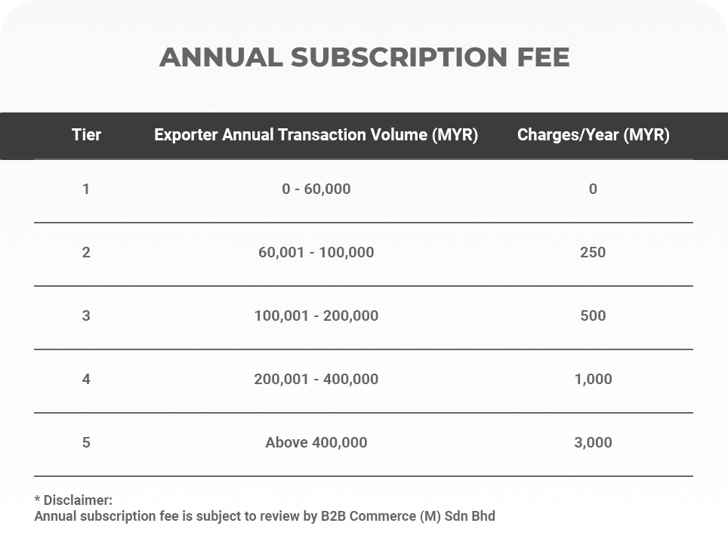This screenshot has width=728, height=560.
Task: Select the tier 1 charge of 0
Action: (593, 189)
